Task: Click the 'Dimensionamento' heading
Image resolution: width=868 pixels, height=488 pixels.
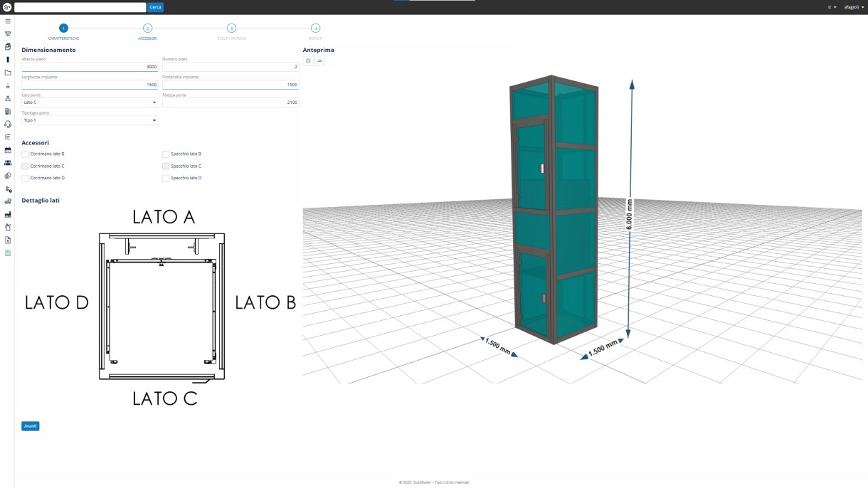Action: point(48,50)
